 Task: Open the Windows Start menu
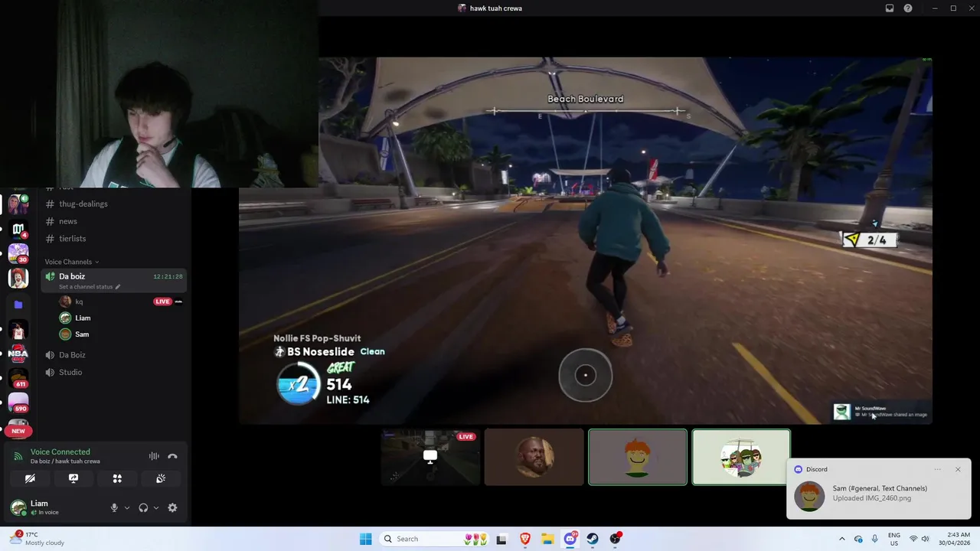pos(365,539)
